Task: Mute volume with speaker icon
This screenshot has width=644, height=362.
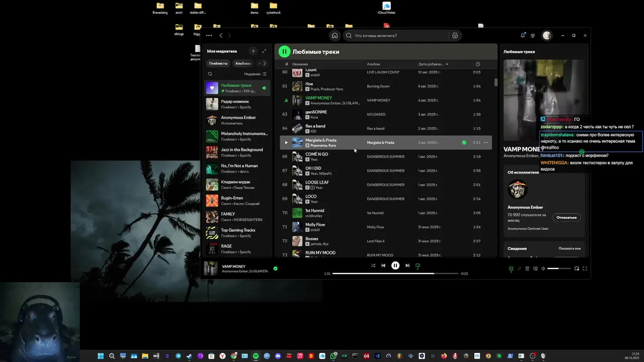Action: (x=543, y=268)
